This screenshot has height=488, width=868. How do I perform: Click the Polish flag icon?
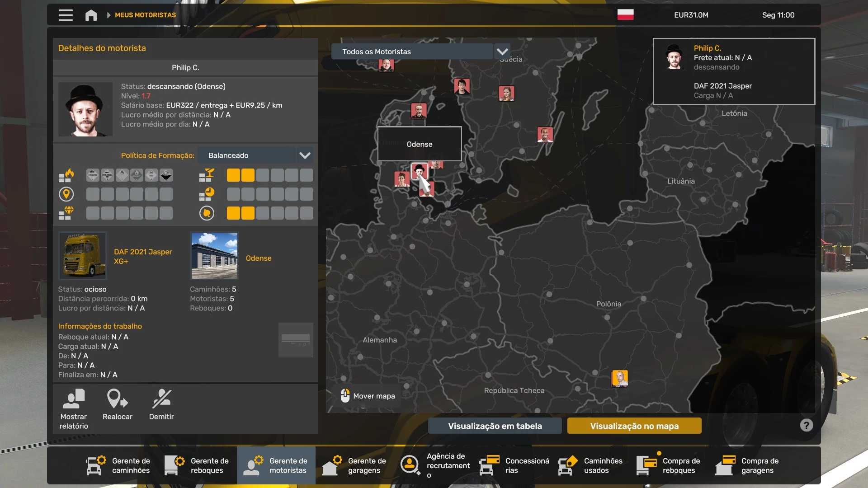pyautogui.click(x=625, y=14)
